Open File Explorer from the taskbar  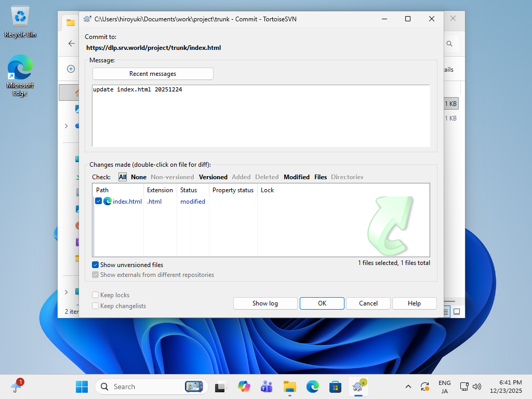(289, 387)
